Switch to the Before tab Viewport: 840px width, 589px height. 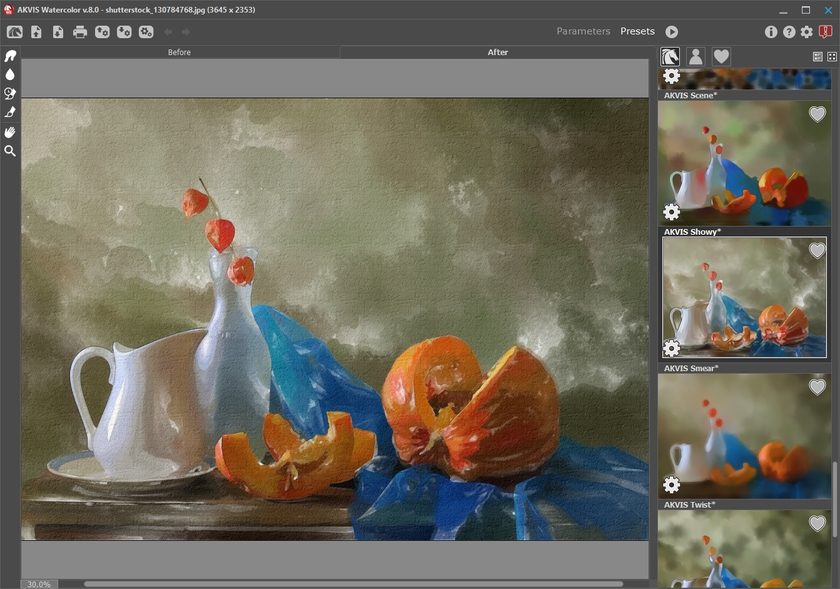tap(180, 52)
